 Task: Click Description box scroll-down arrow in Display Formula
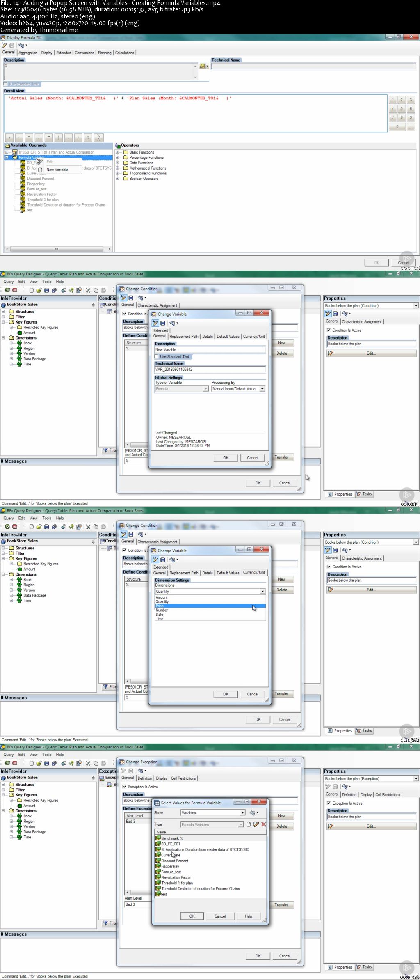(195, 77)
